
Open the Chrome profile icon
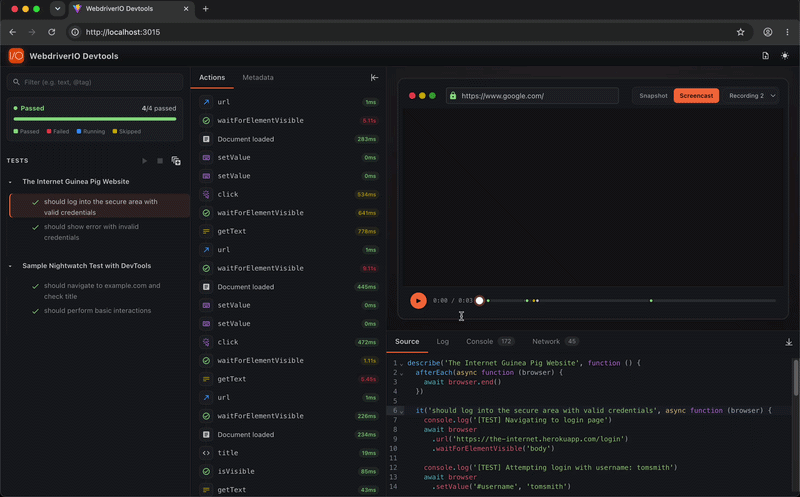pos(767,32)
